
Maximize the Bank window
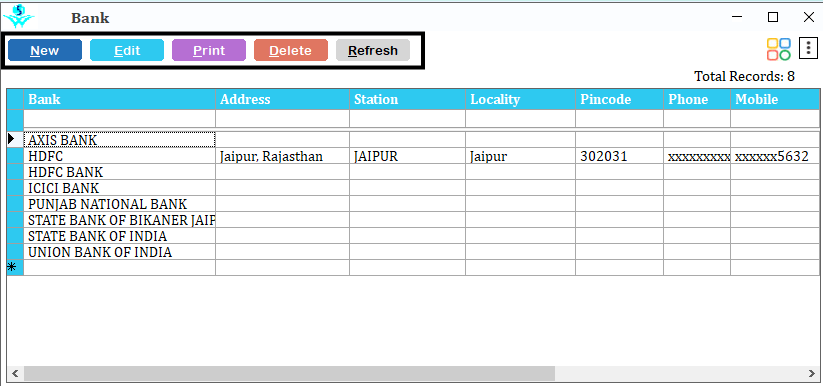773,17
